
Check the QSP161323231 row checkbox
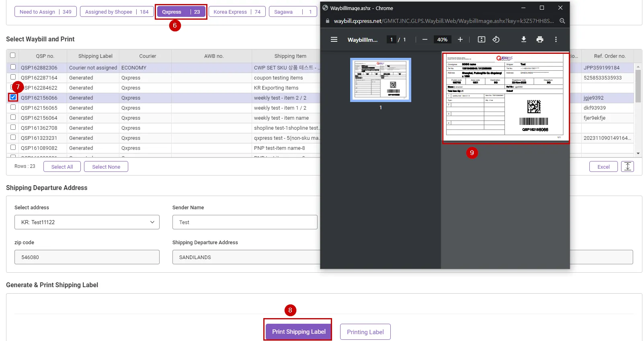click(13, 137)
